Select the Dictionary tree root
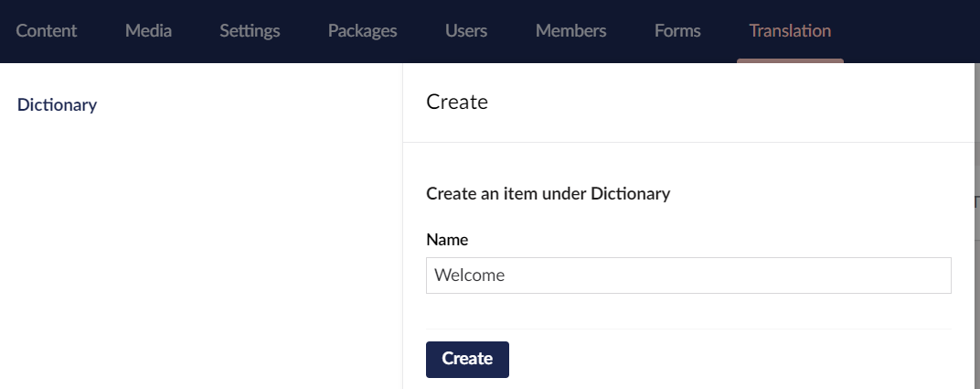 (57, 104)
